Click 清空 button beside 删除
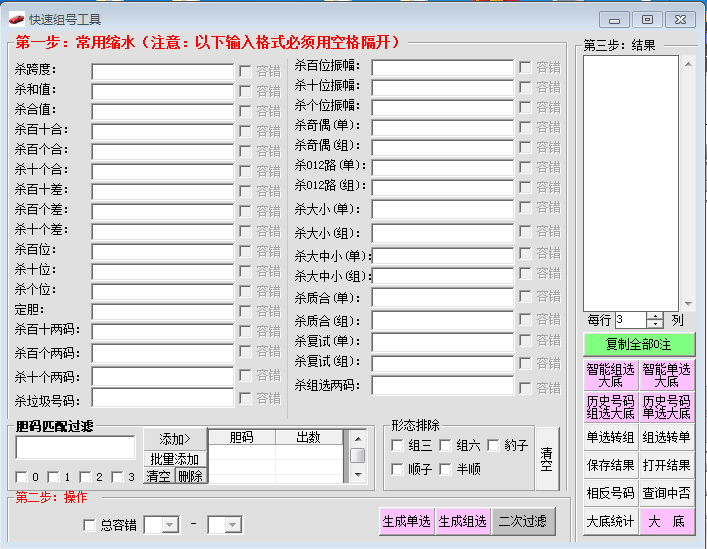The image size is (707, 549). [159, 476]
